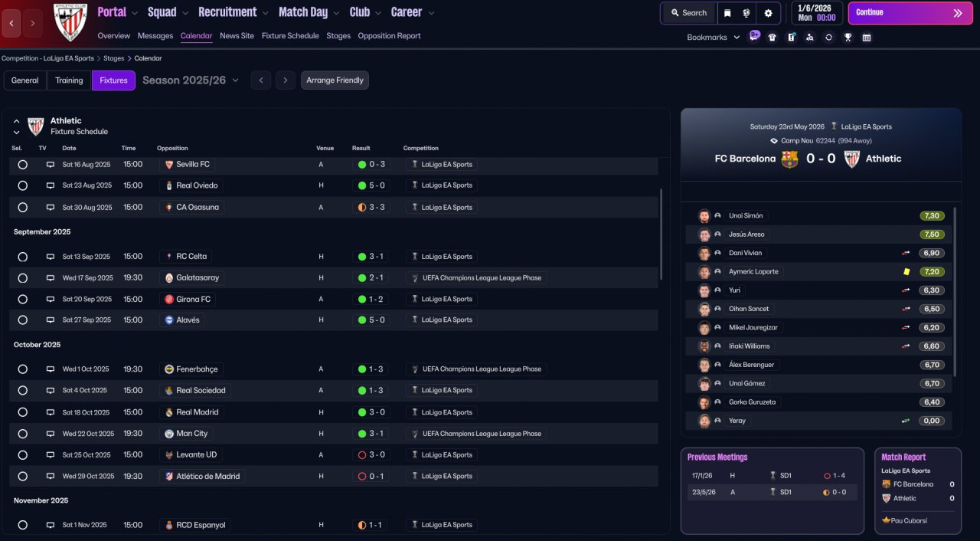The width and height of the screenshot is (980, 541).
Task: Click the yellow card icon beside Aymeric Laporte
Action: point(906,271)
